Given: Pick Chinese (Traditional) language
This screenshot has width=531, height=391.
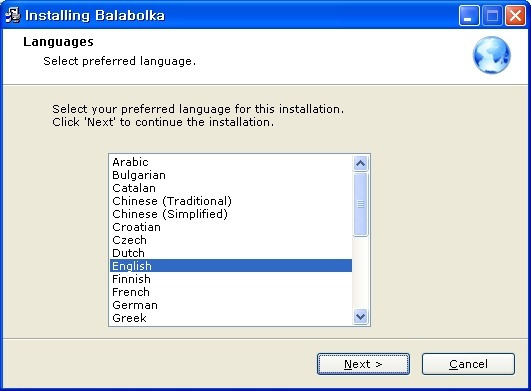Looking at the screenshot, I should pyautogui.click(x=231, y=201).
